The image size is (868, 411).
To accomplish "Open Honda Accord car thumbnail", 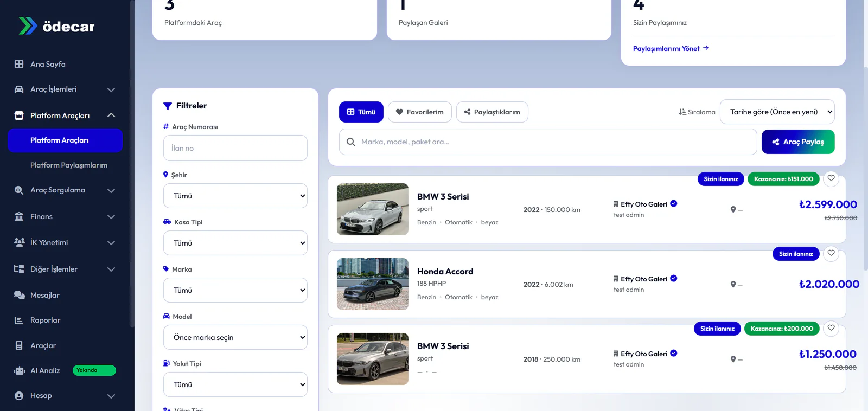I will pos(373,284).
